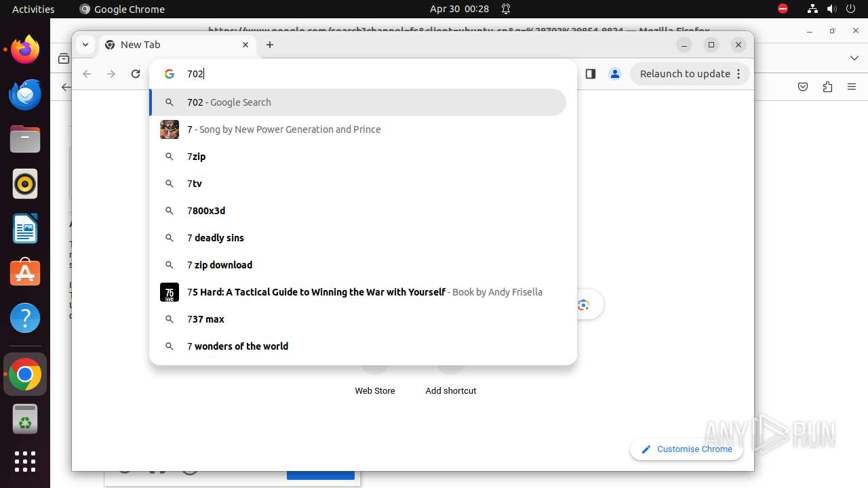Viewport: 868px width, 488px height.
Task: Click Chrome's back navigation arrow
Action: coord(87,74)
